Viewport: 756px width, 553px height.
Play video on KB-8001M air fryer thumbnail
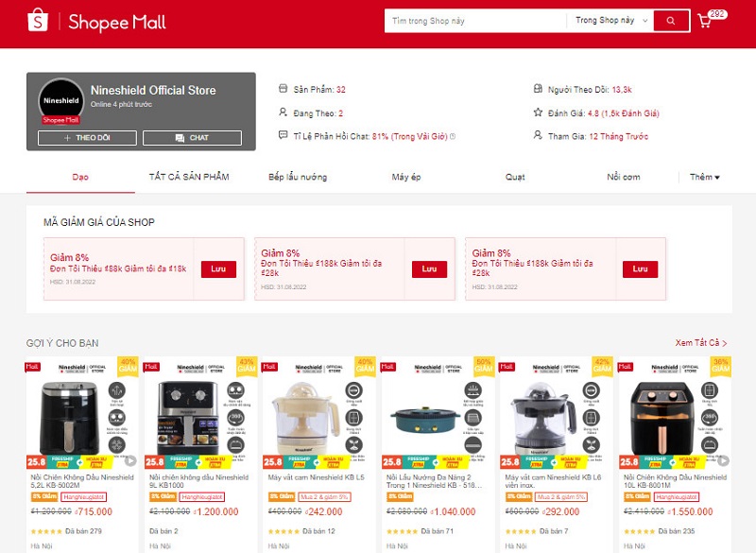[x=723, y=460]
